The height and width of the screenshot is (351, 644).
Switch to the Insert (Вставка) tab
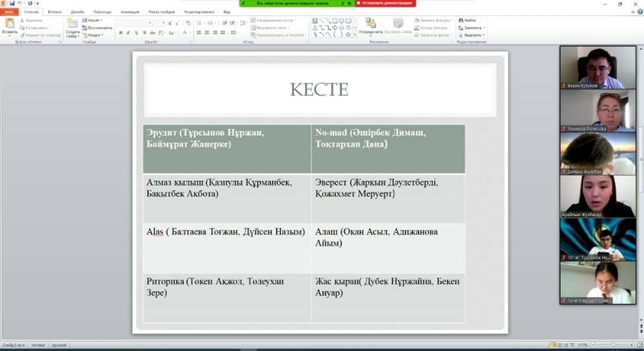pyautogui.click(x=55, y=12)
